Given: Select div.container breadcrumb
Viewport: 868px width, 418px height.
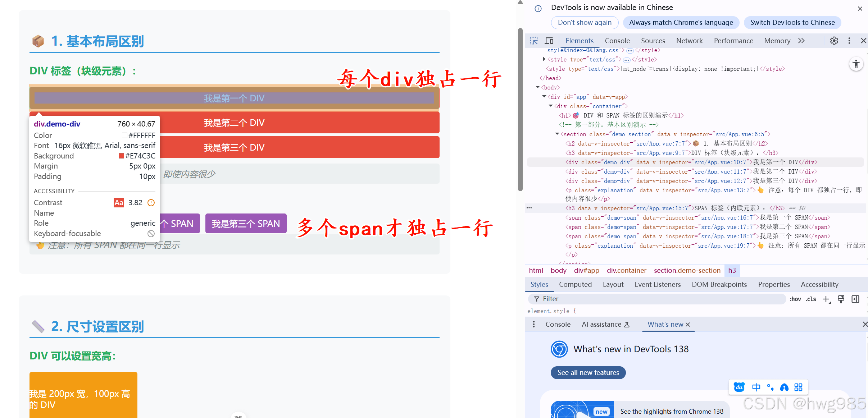Looking at the screenshot, I should tap(626, 270).
